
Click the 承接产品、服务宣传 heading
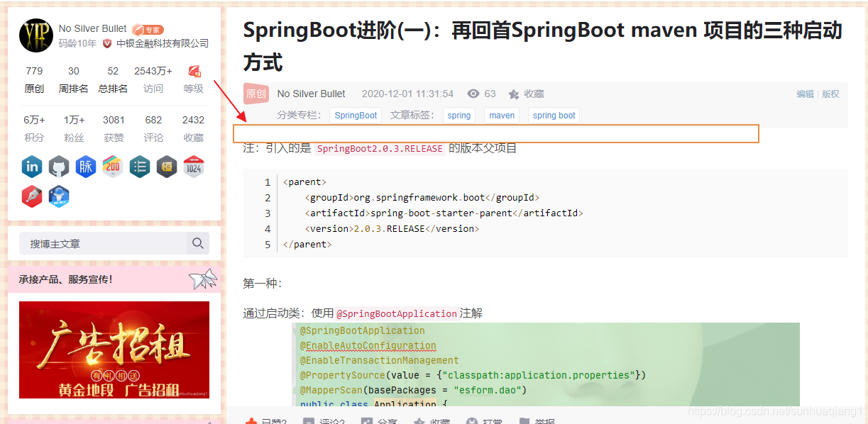click(66, 279)
